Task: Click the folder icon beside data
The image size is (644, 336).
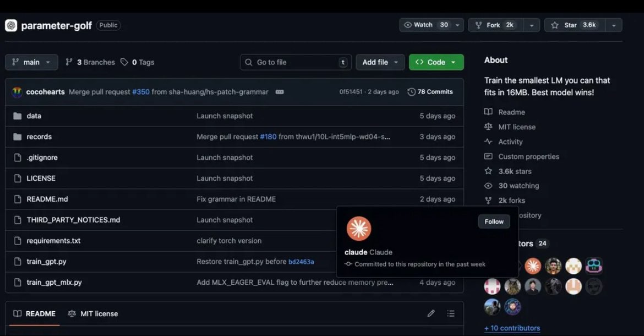Action: pyautogui.click(x=17, y=116)
